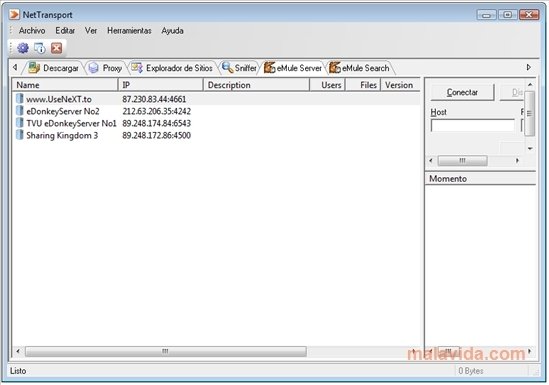
Task: Select the TVU eDonkeyServer No1 row
Action: (216, 123)
